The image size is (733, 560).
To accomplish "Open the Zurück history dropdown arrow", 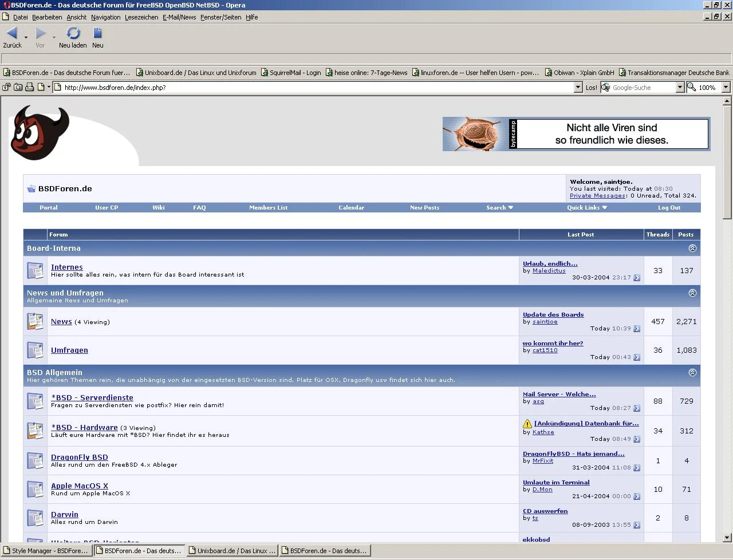I will (x=26, y=37).
